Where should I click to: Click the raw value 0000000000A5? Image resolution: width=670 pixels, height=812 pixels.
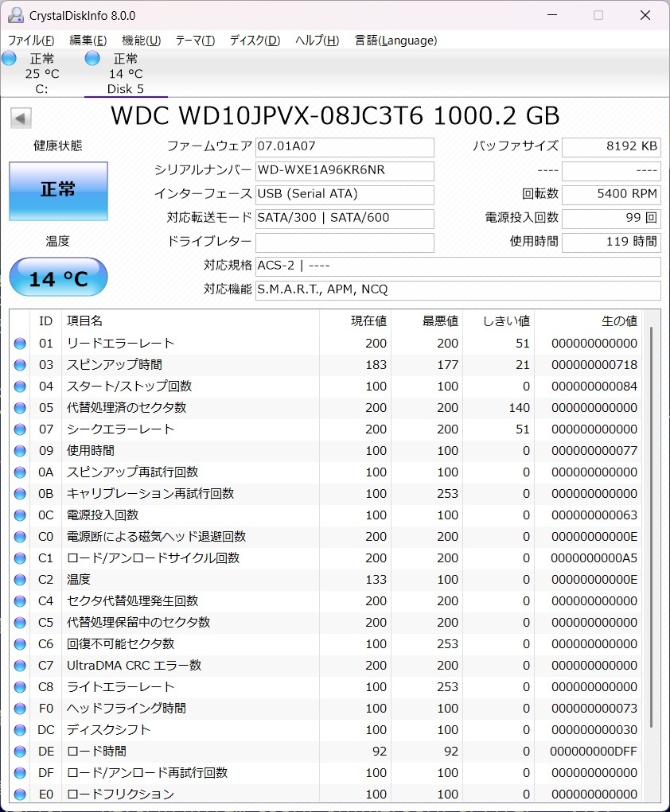click(x=594, y=558)
